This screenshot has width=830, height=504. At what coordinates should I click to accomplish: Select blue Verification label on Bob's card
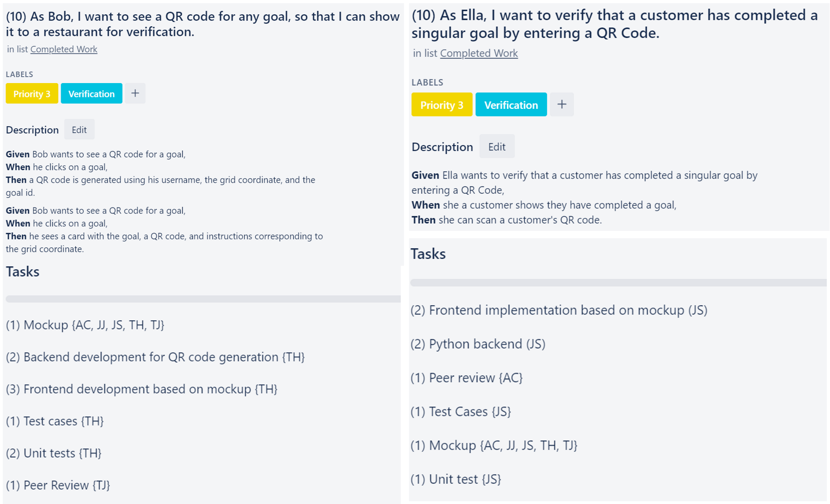91,93
